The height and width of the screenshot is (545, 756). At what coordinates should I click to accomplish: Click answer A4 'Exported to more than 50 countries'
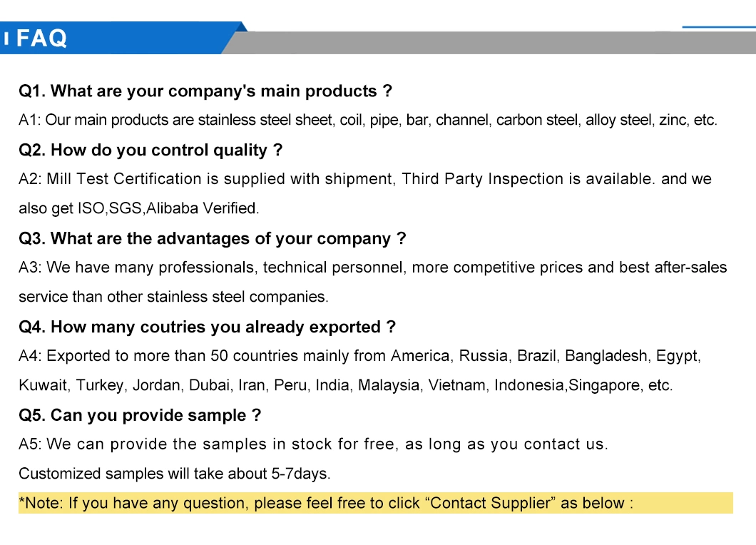pyautogui.click(x=359, y=356)
